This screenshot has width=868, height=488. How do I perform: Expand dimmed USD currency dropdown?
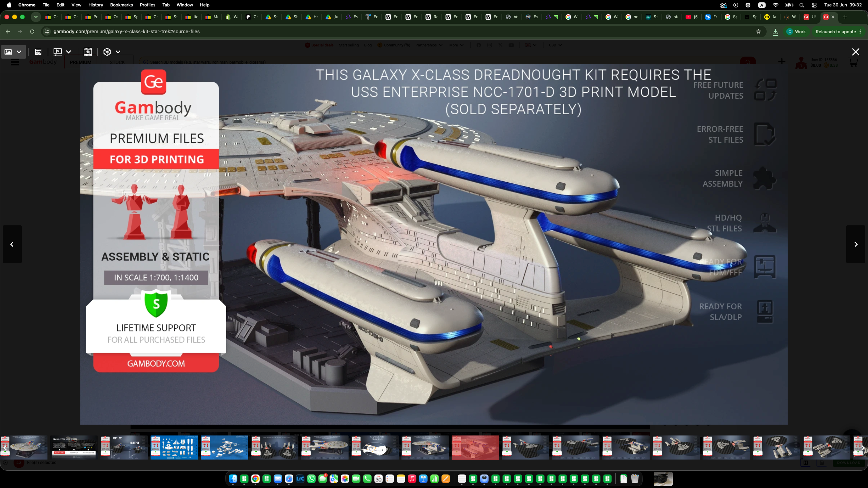[x=555, y=45]
